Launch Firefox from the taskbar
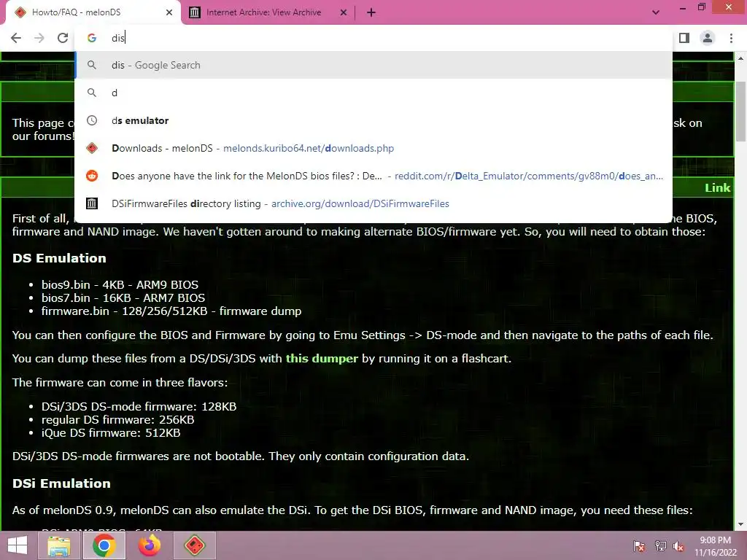 click(x=149, y=545)
